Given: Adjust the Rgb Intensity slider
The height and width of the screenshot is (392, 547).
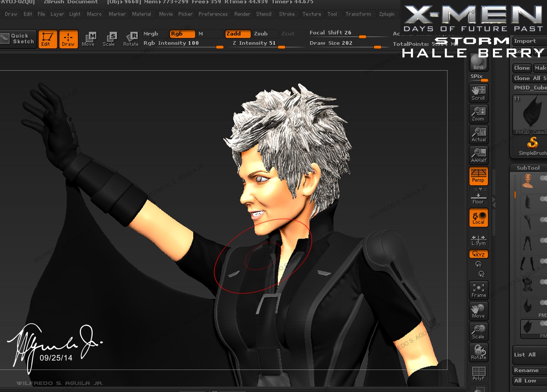Looking at the screenshot, I should coord(183,44).
